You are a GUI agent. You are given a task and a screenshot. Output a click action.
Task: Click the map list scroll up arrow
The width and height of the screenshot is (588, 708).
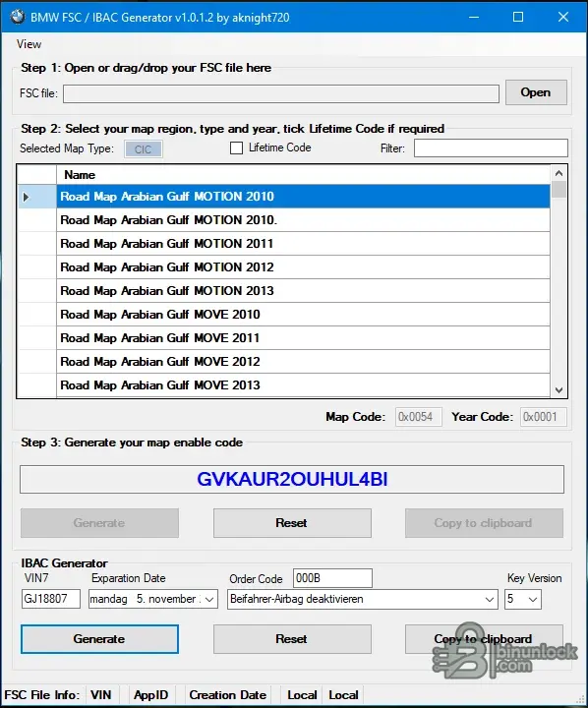pos(559,173)
